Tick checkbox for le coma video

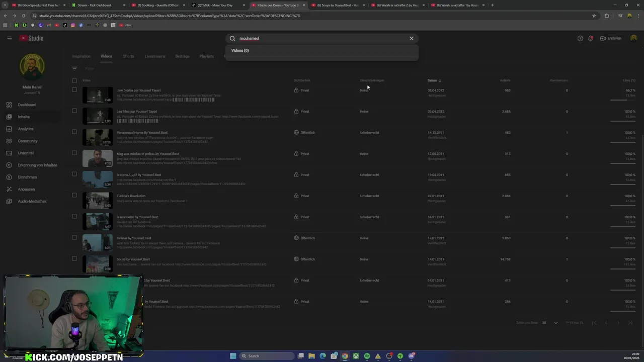(x=74, y=174)
